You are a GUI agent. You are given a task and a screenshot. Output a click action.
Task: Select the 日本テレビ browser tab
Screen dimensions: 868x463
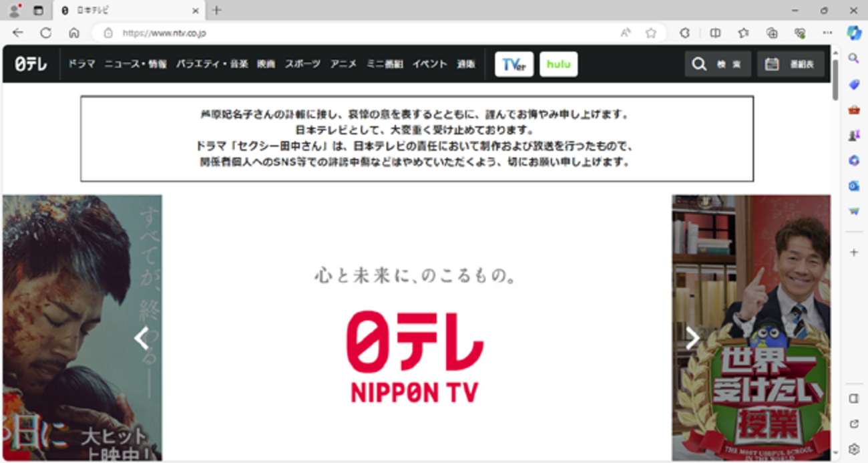[129, 11]
